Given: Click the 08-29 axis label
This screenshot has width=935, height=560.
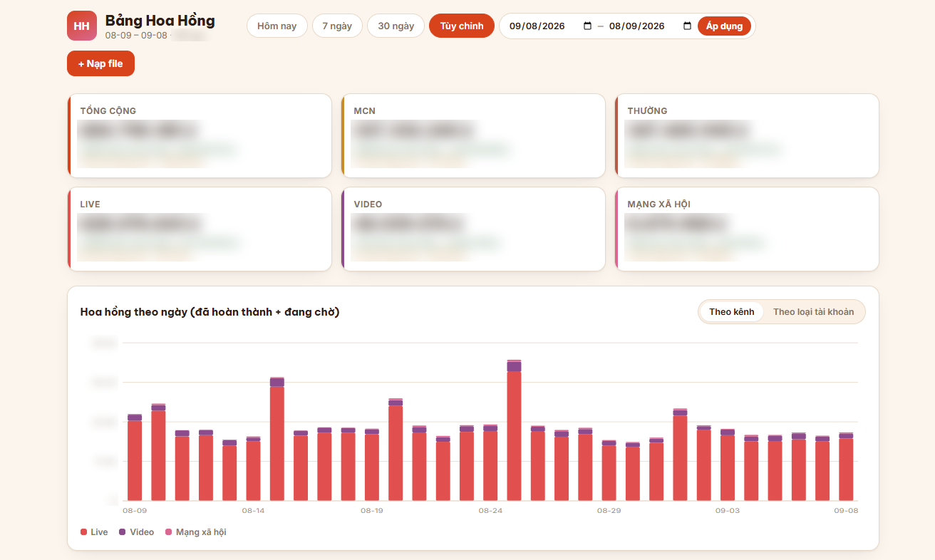Looking at the screenshot, I should [x=609, y=511].
